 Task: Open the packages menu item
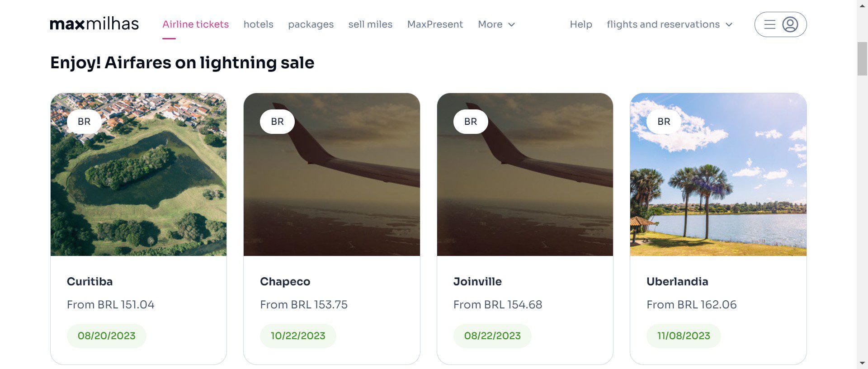(x=311, y=24)
